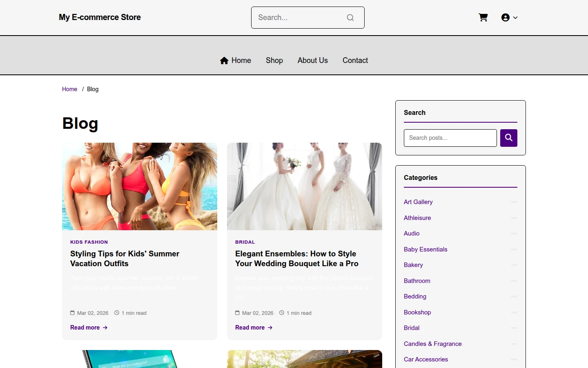Read more on Kids' Summer Vacation Outfits
The height and width of the screenshot is (368, 588).
point(89,328)
